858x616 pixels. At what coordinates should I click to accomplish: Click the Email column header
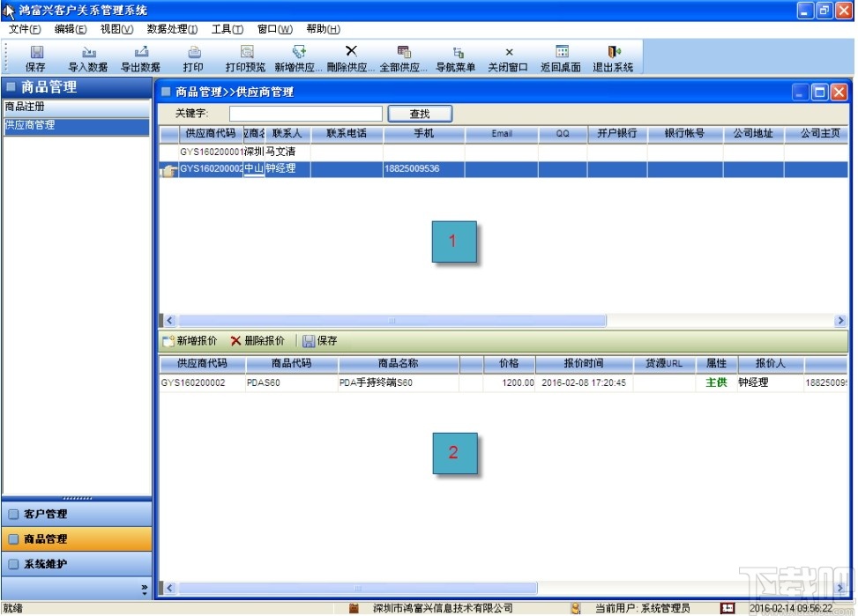click(502, 133)
